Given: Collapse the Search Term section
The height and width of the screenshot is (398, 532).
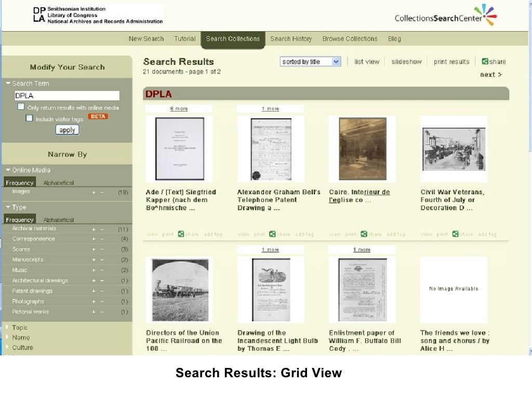Looking at the screenshot, I should 8,83.
